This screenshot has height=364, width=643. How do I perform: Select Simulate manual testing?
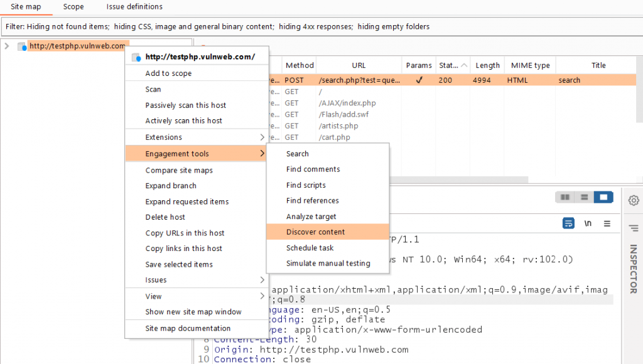point(328,264)
